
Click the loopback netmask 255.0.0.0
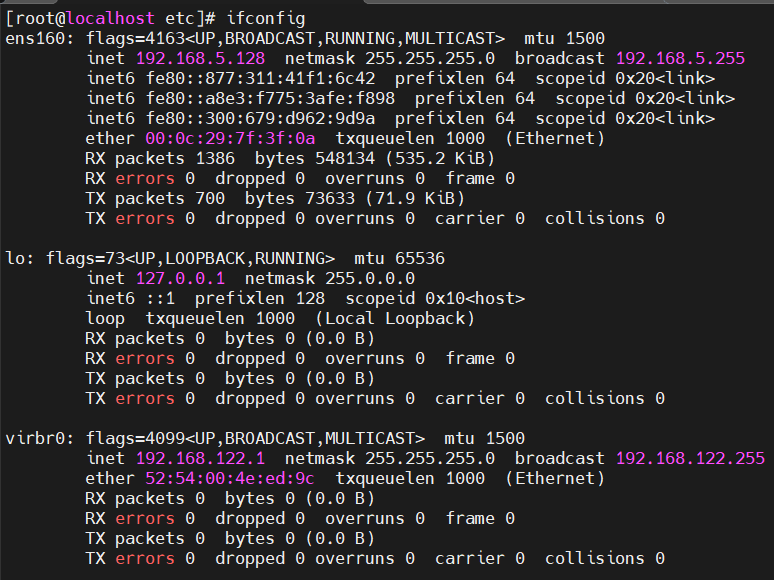pos(370,278)
